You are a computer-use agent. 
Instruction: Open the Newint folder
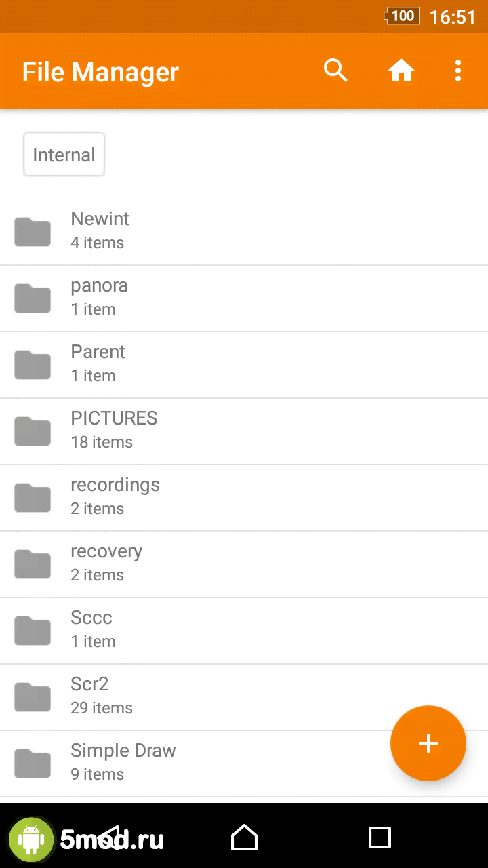click(x=244, y=231)
